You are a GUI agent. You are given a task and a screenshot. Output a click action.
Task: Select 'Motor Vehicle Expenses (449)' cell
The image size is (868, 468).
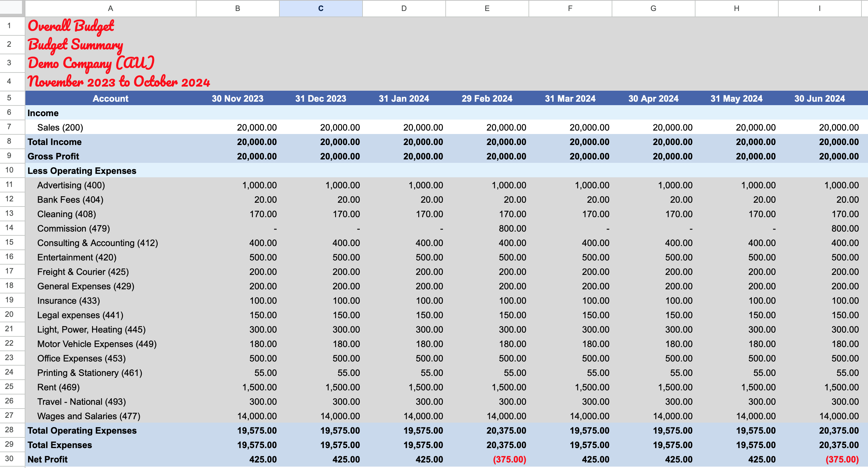[x=110, y=344]
